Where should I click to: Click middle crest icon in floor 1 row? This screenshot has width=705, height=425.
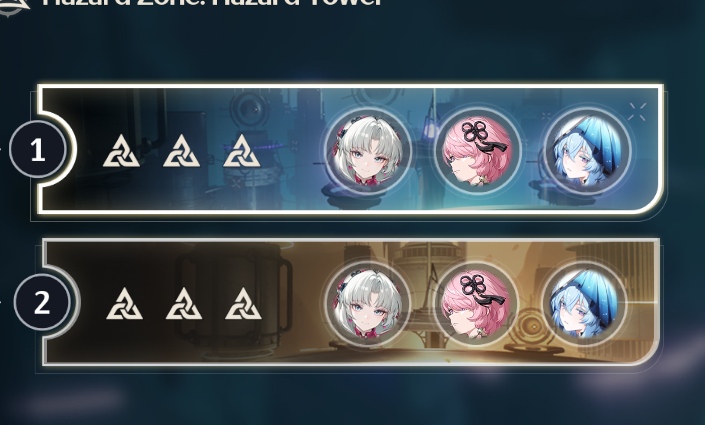(x=181, y=151)
